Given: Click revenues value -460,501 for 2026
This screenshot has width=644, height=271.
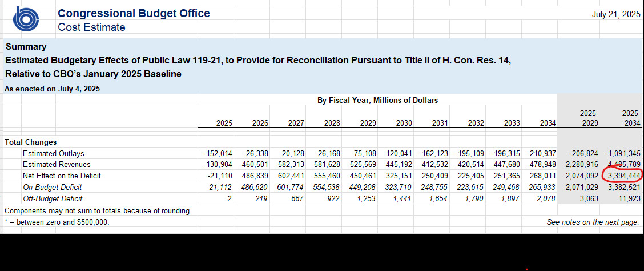Looking at the screenshot, I should [x=254, y=165].
